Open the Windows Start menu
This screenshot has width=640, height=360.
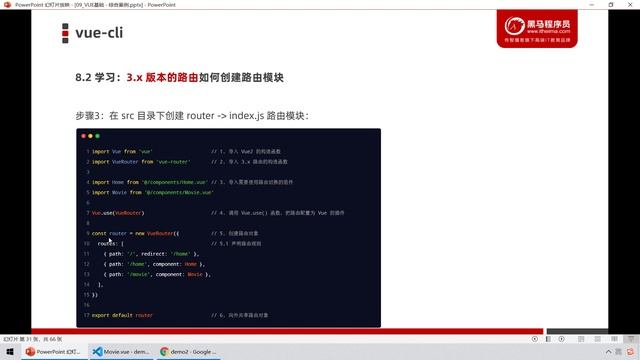(10, 352)
